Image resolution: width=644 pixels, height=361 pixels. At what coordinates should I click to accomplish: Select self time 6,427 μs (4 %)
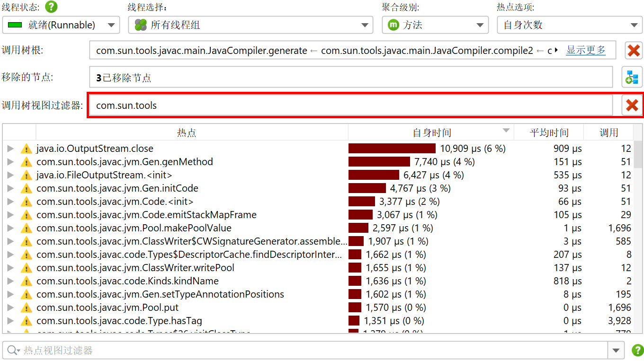pos(433,175)
